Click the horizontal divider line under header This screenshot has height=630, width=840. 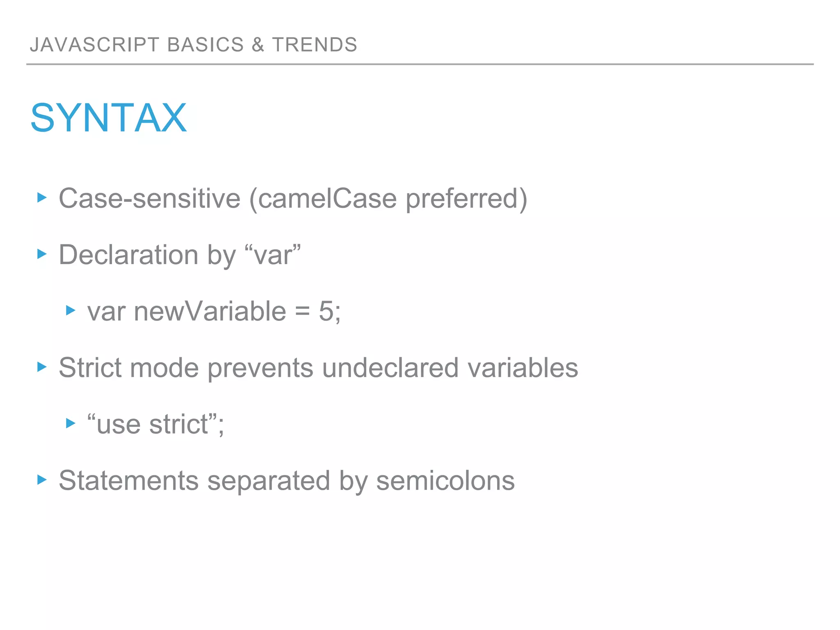pyautogui.click(x=420, y=64)
